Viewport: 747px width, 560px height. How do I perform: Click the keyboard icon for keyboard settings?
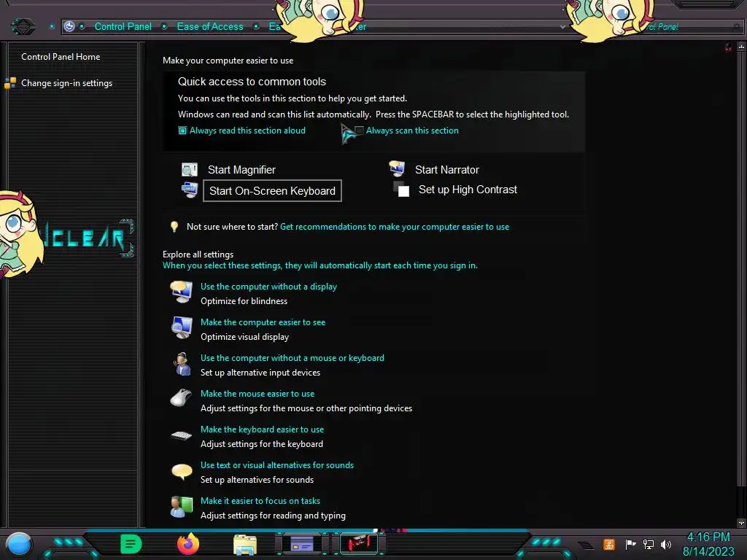[x=182, y=435]
